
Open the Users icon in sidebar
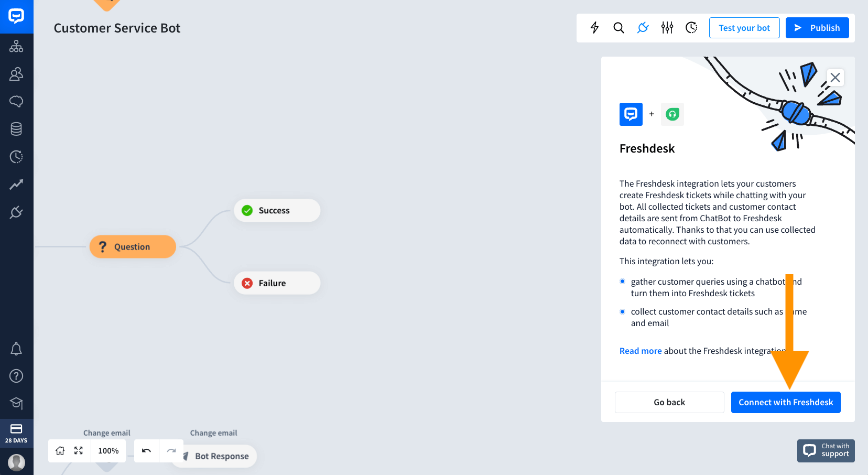pos(16,74)
